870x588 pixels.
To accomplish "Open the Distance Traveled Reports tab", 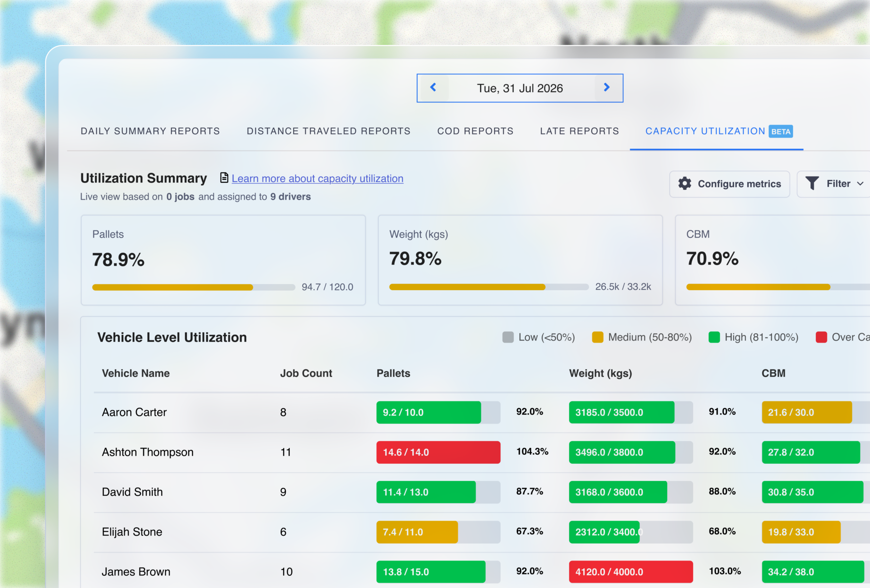I will (328, 131).
